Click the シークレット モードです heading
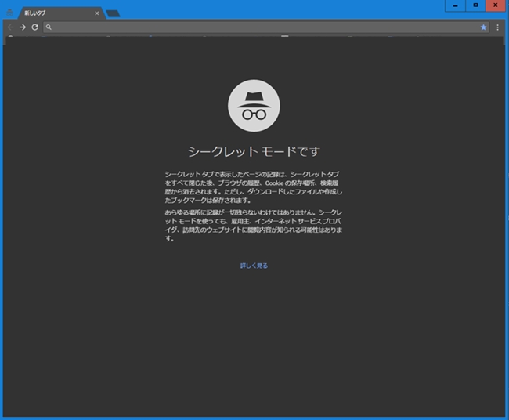Viewport: 509px width, 420px height. coord(254,151)
